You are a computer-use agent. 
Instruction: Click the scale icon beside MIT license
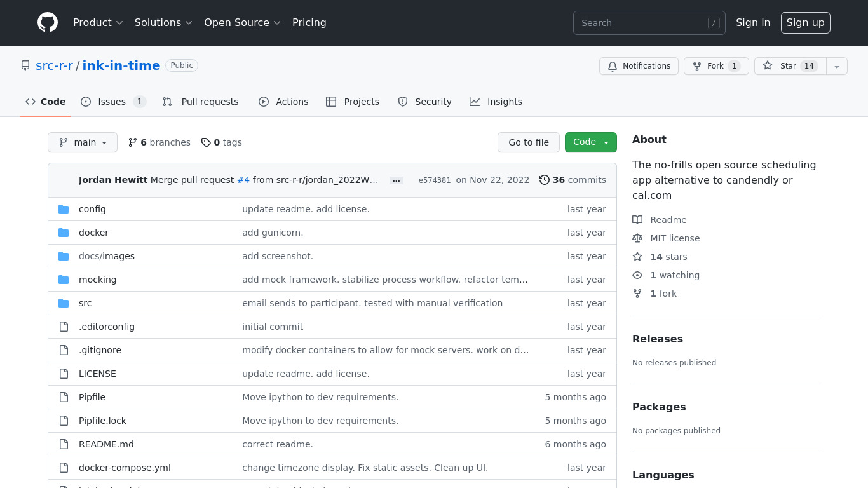tap(637, 238)
